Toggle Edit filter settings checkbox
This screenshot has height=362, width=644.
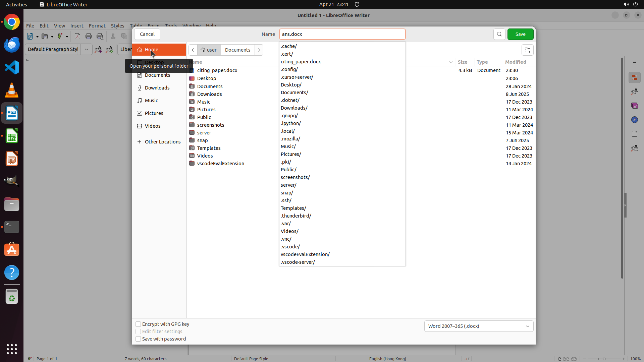point(138,331)
